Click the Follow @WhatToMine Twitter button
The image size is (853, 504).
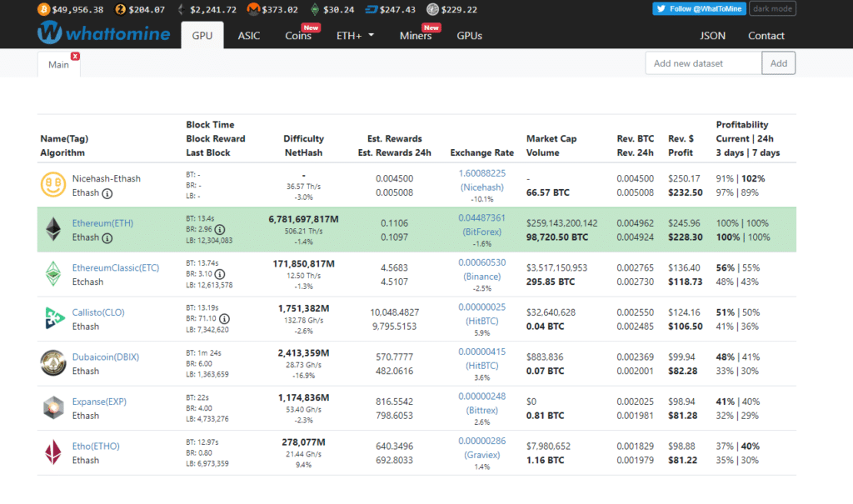point(699,8)
